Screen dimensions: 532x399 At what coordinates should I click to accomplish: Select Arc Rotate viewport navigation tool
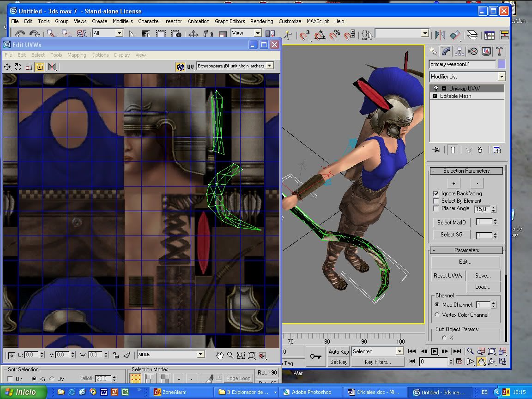point(492,362)
